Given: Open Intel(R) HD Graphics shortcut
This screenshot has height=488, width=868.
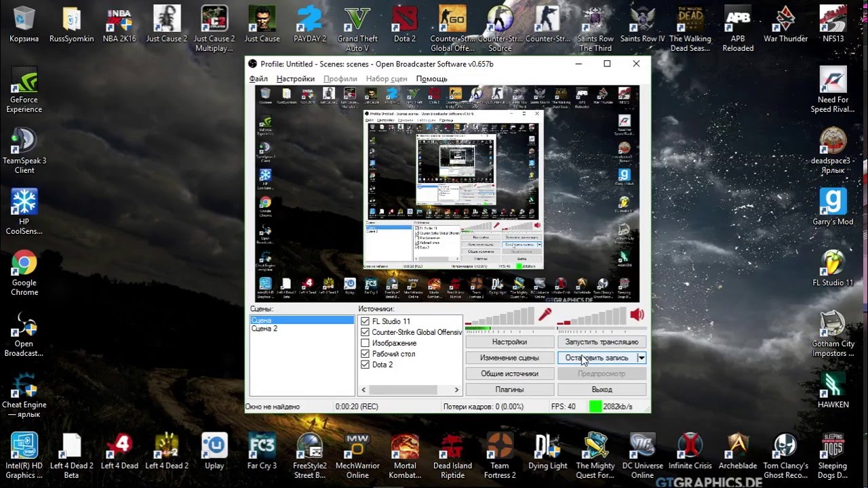Looking at the screenshot, I should [24, 456].
